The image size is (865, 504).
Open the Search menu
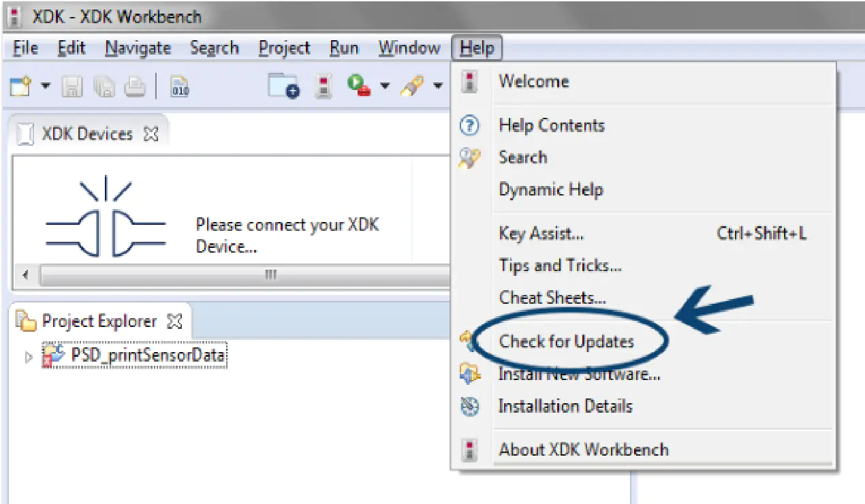pyautogui.click(x=215, y=48)
